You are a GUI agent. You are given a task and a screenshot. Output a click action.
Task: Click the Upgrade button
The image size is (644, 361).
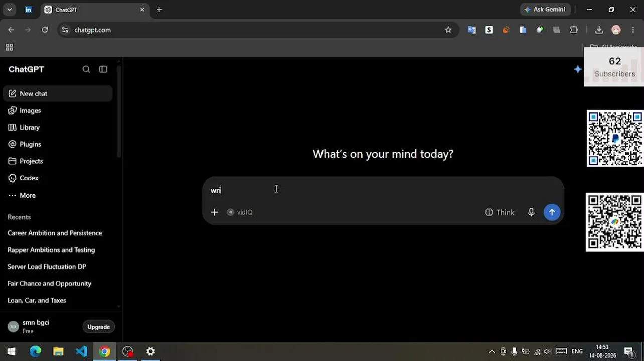point(98,327)
